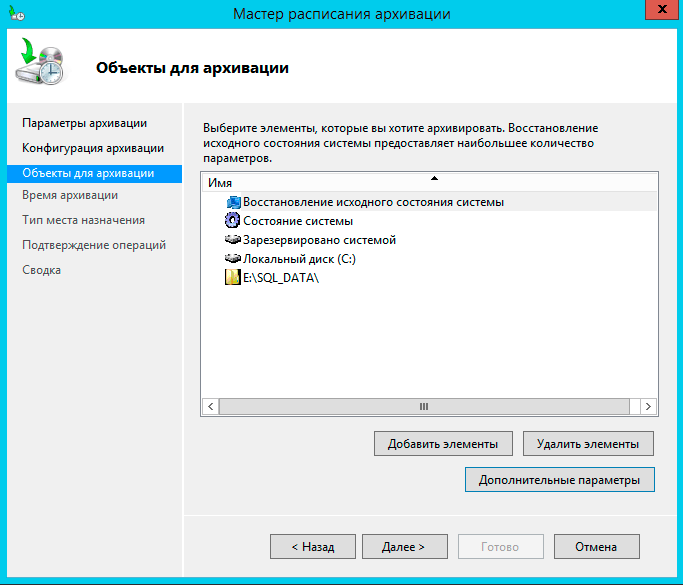Click drive icon beside Локальный диск (C:)
This screenshot has width=683, height=585.
point(233,258)
